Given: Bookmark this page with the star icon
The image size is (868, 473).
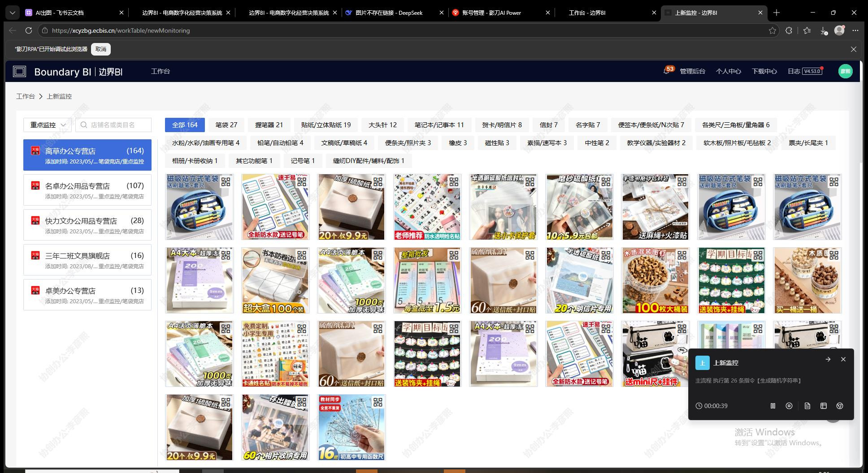Looking at the screenshot, I should click(773, 30).
